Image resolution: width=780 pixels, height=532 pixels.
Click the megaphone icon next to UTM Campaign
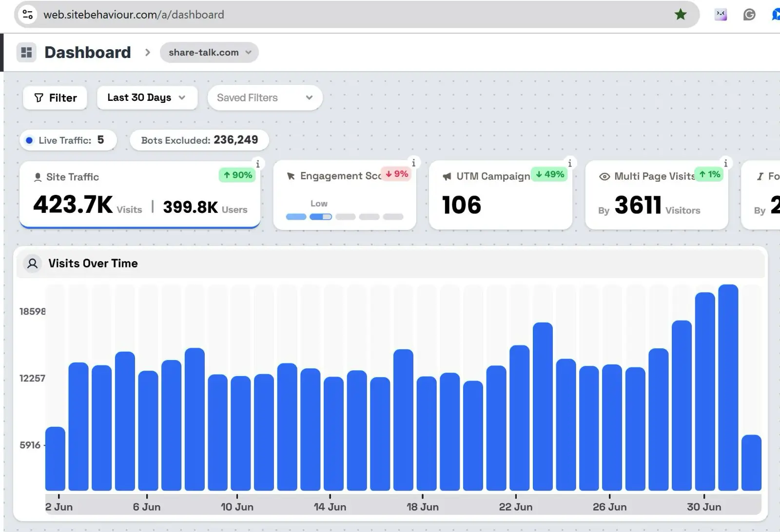point(447,176)
